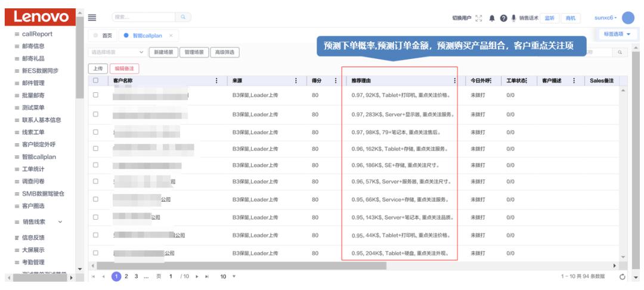Click the microphone icon
Viewport: 644px width, 290px height.
pyautogui.click(x=514, y=18)
